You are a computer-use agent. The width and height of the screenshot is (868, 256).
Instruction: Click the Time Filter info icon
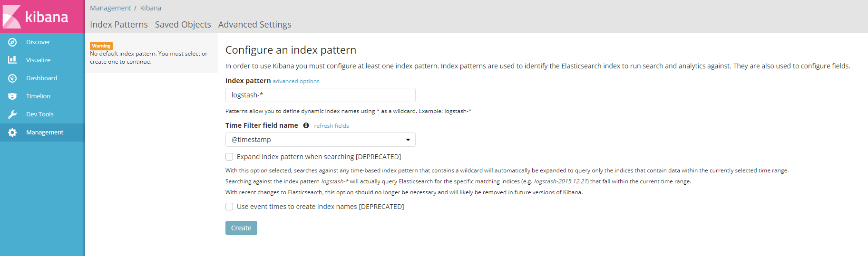click(306, 125)
